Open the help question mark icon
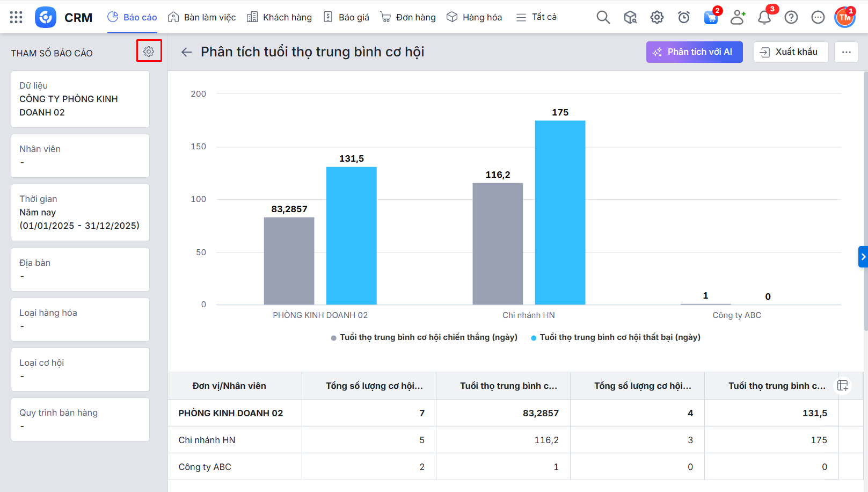This screenshot has width=868, height=492. pos(791,17)
